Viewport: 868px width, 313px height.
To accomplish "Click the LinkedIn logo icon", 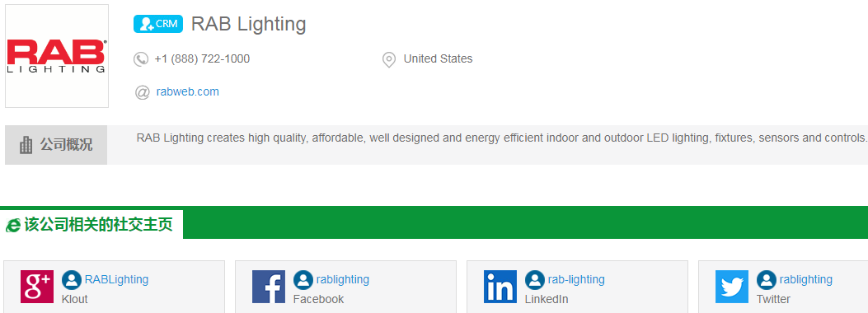I will pos(500,287).
